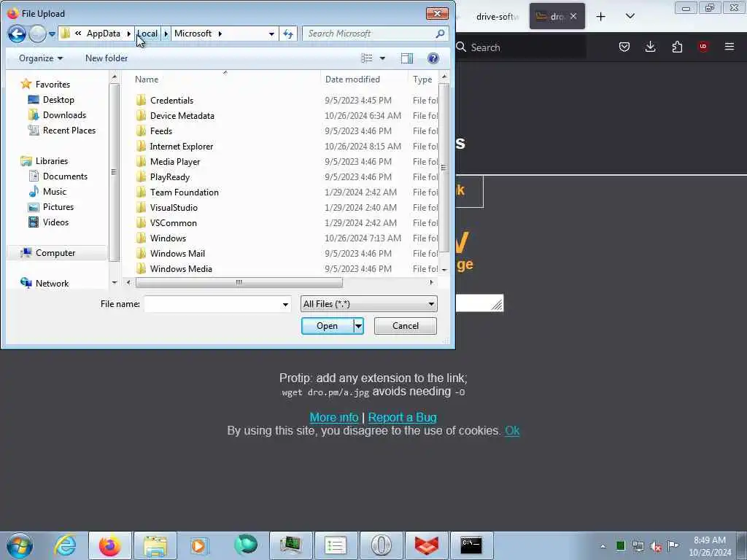747x560 pixels.
Task: Select the VisualStudio folder
Action: tap(174, 207)
